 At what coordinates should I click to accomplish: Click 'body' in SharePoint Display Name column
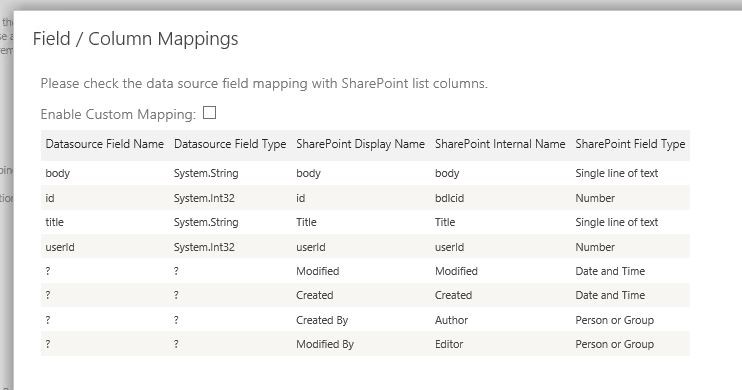(x=309, y=173)
